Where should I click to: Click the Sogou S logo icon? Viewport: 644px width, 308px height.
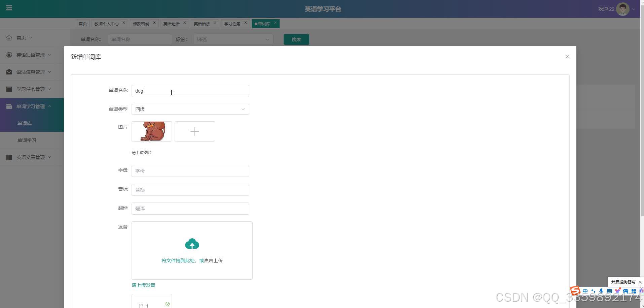pos(575,291)
